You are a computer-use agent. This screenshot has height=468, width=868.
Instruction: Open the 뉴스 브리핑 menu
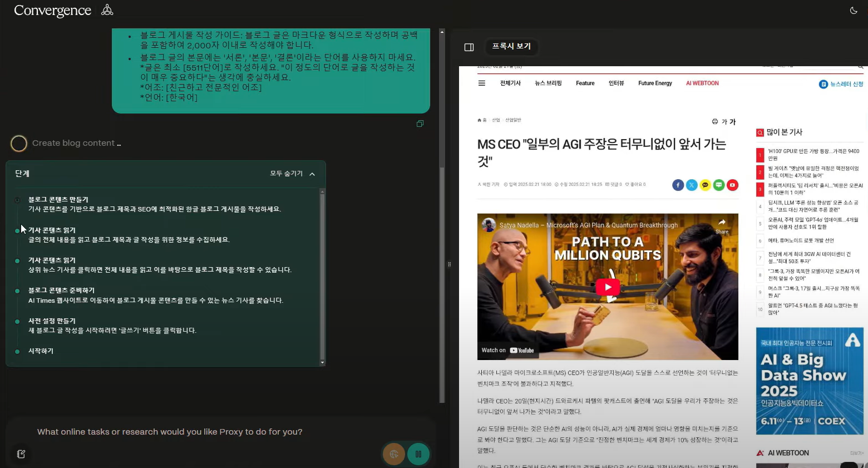click(x=548, y=83)
